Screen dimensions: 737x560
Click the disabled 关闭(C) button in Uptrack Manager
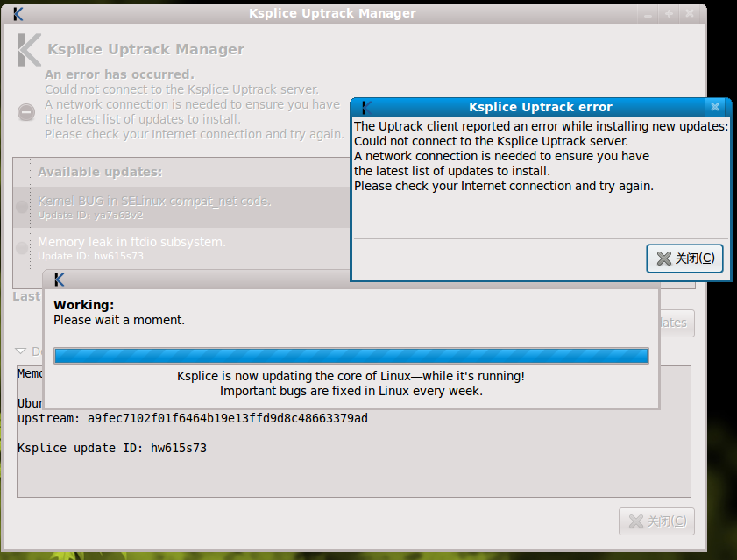656,521
